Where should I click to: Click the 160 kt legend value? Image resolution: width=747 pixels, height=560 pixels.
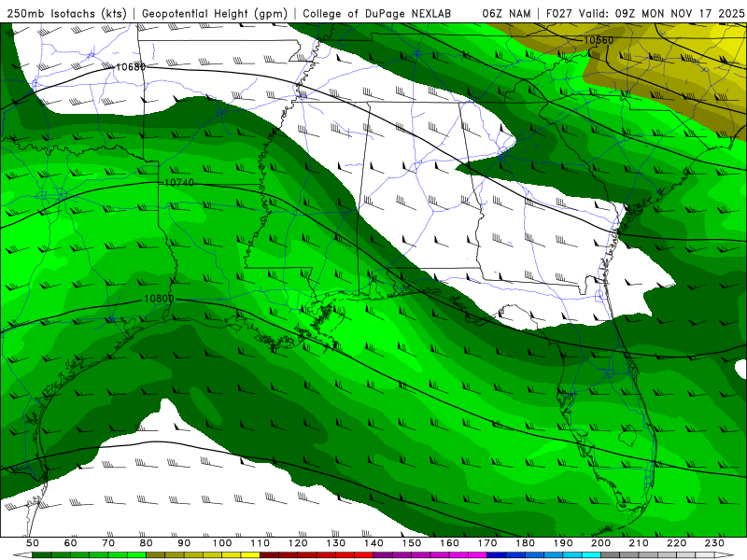(x=449, y=543)
